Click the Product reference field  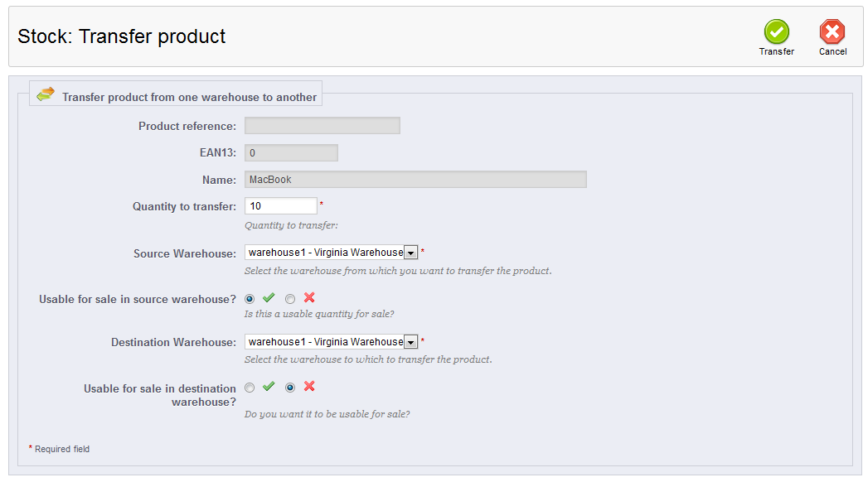click(x=322, y=126)
